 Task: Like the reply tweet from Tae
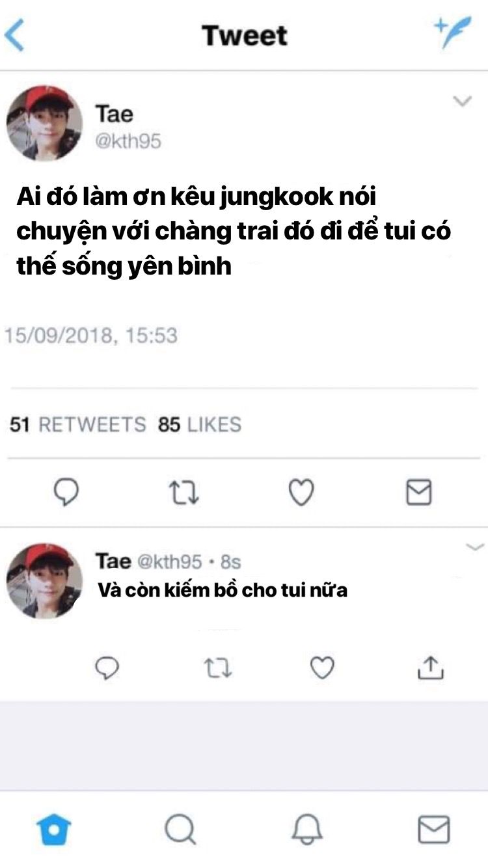click(322, 668)
